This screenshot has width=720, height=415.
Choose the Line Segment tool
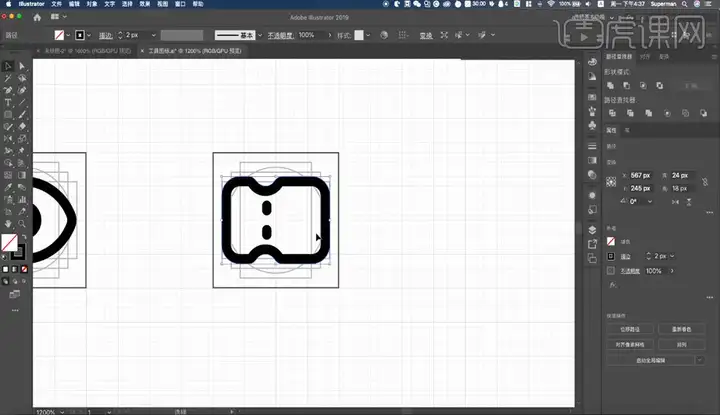click(22, 102)
